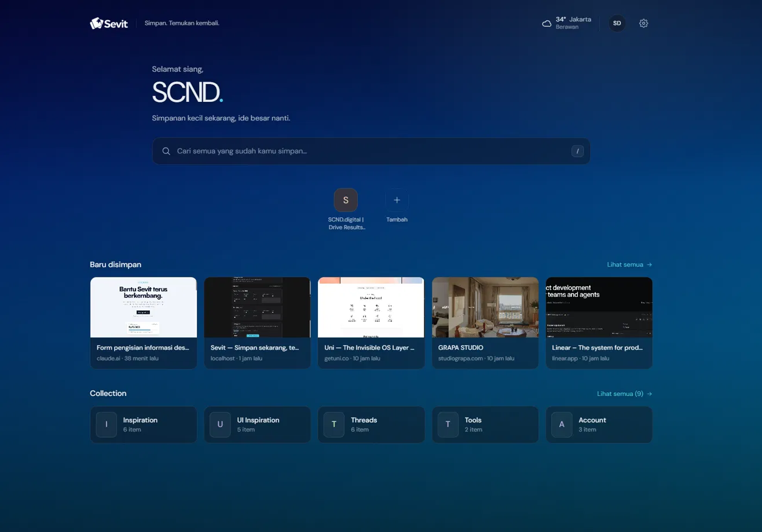Image resolution: width=762 pixels, height=532 pixels.
Task: Open the Account collection name
Action: (x=592, y=420)
